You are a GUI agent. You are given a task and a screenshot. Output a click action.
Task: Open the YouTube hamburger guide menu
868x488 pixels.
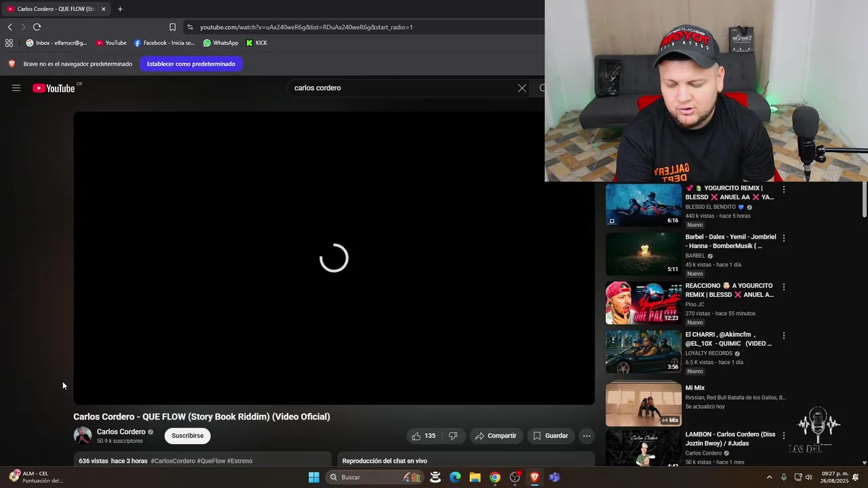16,88
